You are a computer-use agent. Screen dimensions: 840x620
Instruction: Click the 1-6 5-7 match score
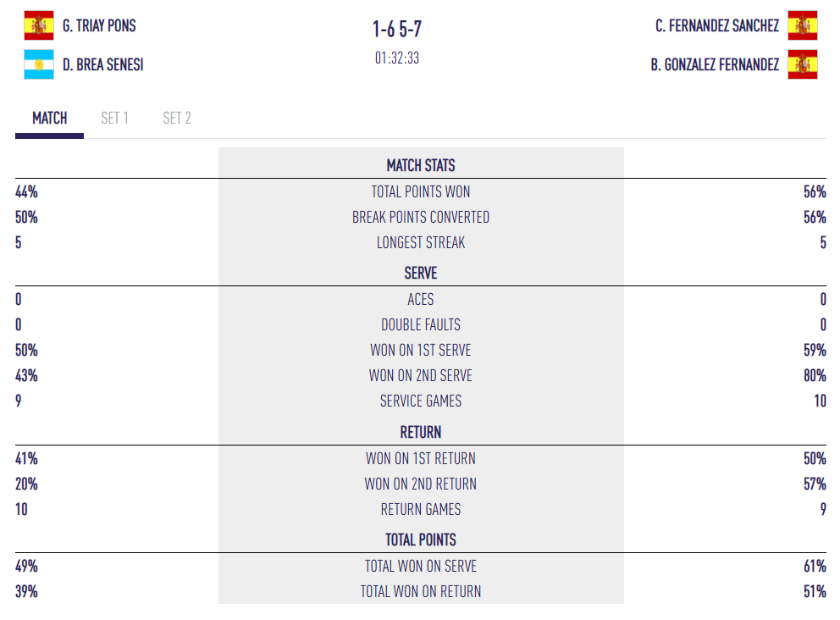point(397,30)
